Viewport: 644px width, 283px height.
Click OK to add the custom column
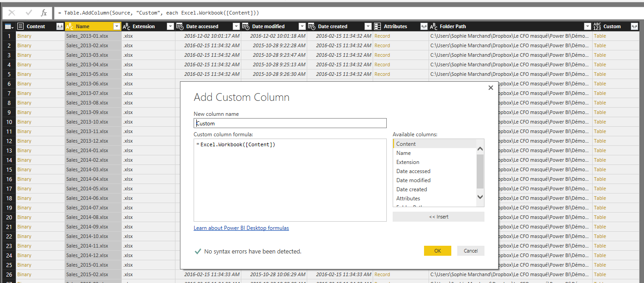coord(437,251)
